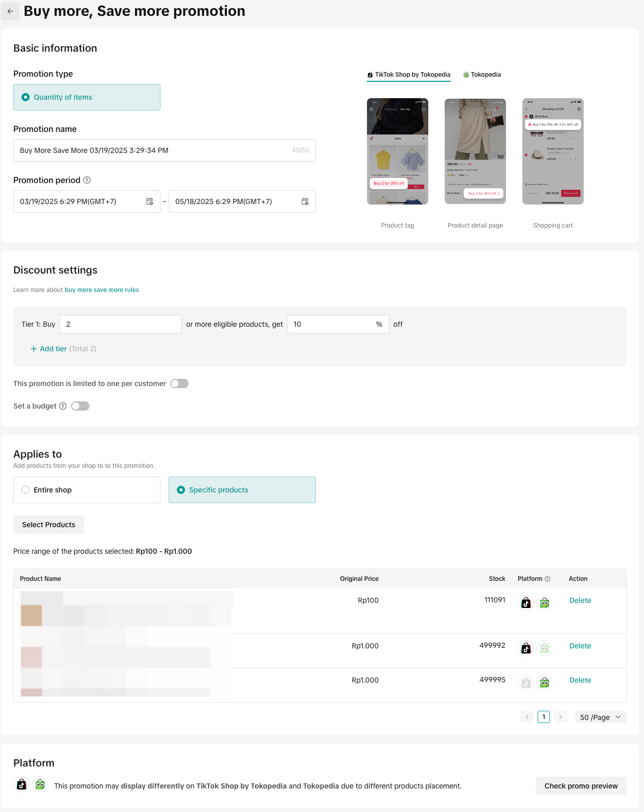The image size is (644, 812).
Task: Open buy more save more rules link
Action: click(x=102, y=290)
